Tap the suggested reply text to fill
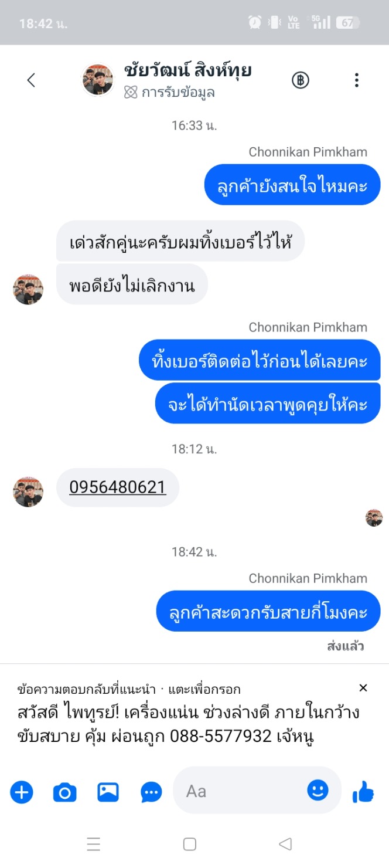This screenshot has height=868, width=389. pos(187,724)
